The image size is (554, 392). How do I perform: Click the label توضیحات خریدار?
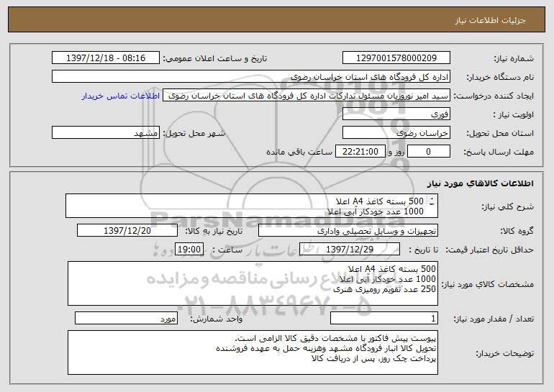(x=504, y=353)
